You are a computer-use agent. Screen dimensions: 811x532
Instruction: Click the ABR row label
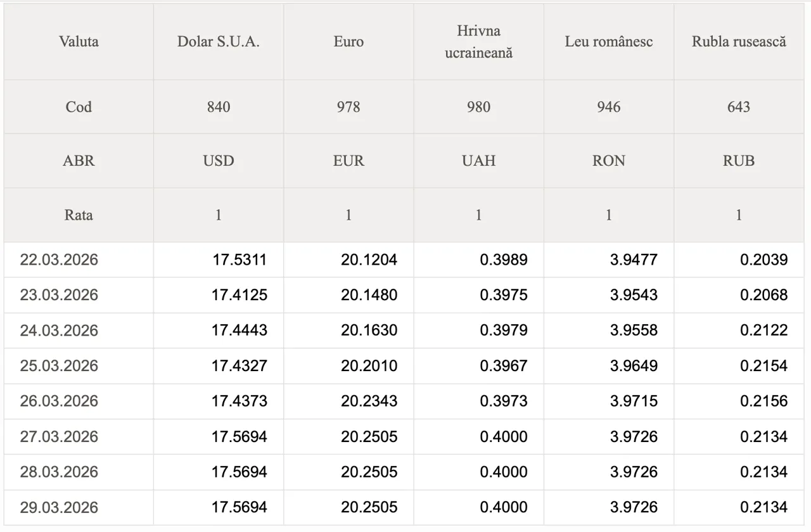tap(79, 161)
